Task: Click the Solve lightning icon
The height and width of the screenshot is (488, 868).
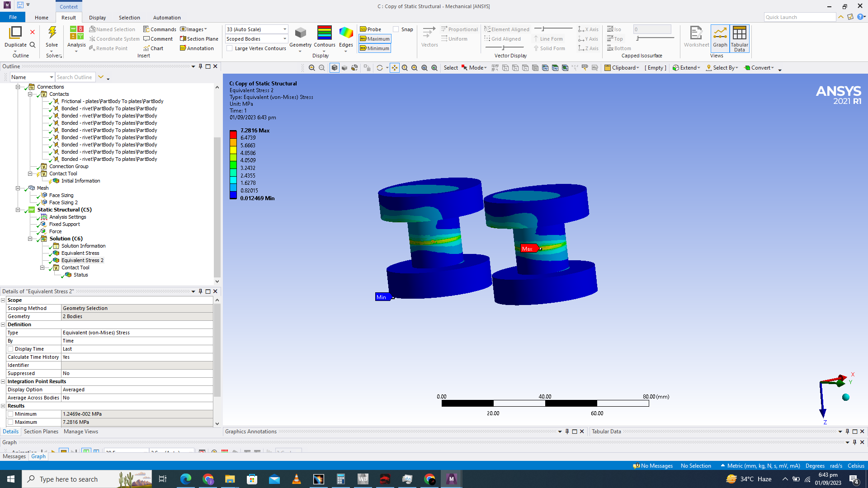Action: pos(52,33)
